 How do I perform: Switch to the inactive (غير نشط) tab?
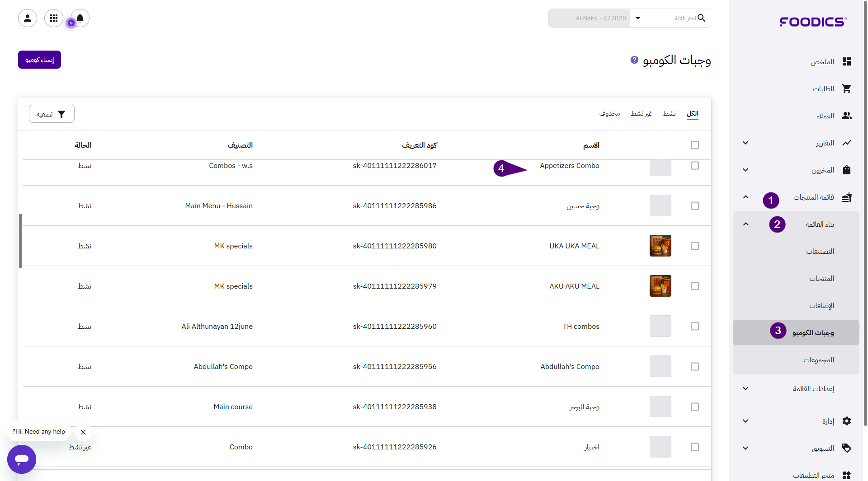[641, 113]
